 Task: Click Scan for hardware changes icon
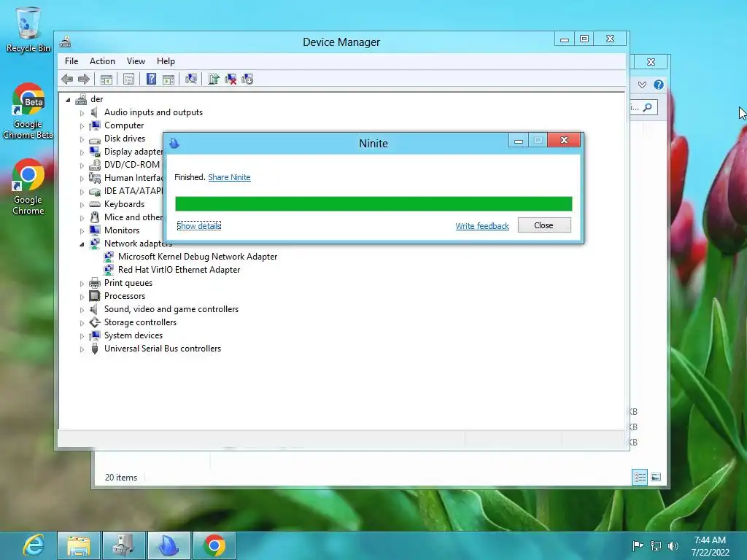[x=191, y=79]
